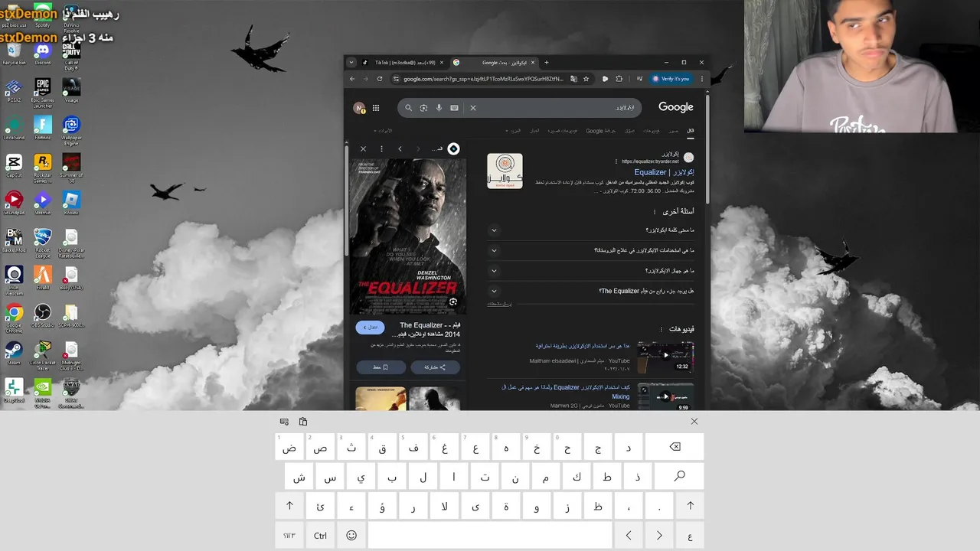
Task: Open the emoji panel on the touch keyboard
Action: pyautogui.click(x=351, y=535)
